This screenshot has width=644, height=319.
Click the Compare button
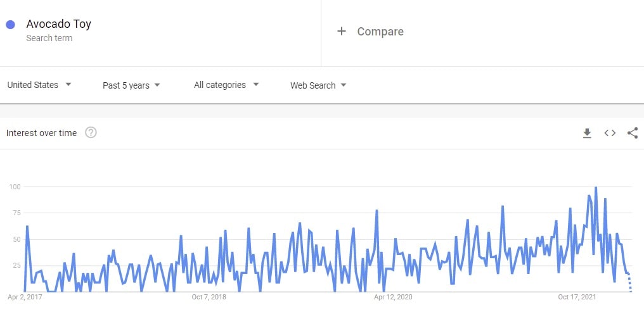pyautogui.click(x=380, y=32)
